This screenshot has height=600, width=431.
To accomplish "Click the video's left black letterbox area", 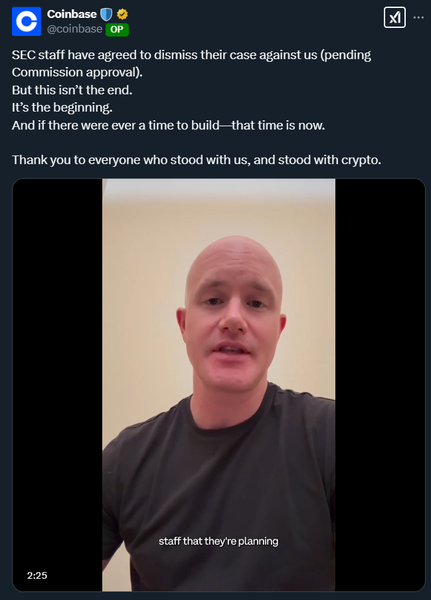I will (x=57, y=385).
